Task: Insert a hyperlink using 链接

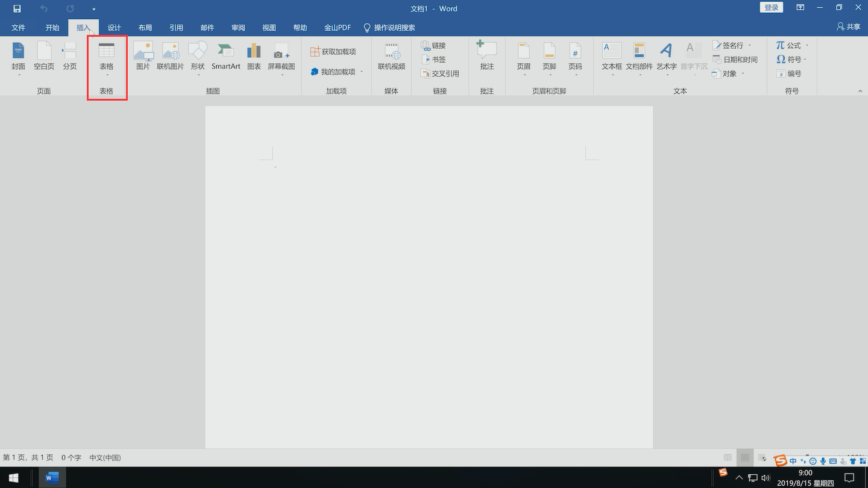Action: [x=433, y=46]
